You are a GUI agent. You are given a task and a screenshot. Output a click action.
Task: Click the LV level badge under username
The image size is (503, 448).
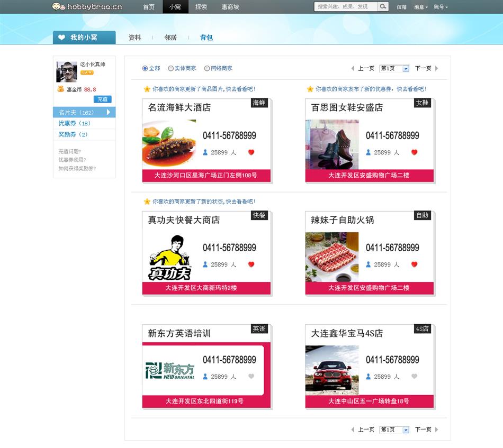[87, 72]
